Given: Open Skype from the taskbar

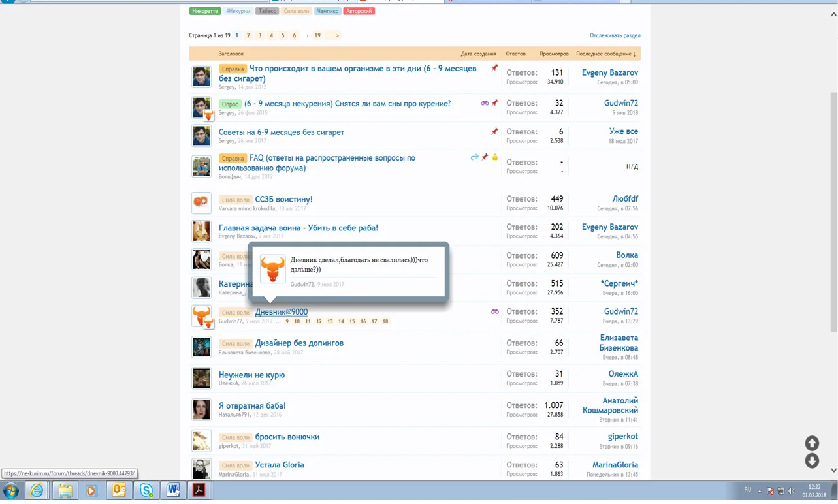Looking at the screenshot, I should 146,491.
